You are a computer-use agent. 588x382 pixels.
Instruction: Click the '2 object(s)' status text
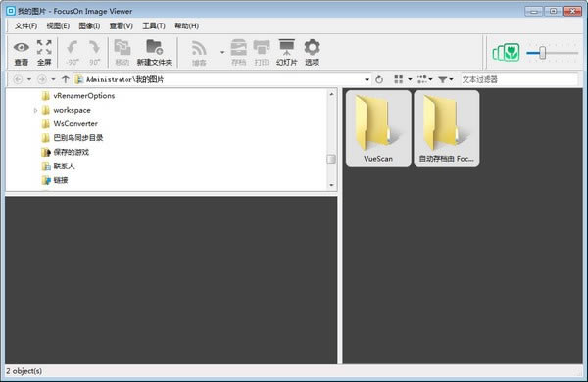click(24, 371)
